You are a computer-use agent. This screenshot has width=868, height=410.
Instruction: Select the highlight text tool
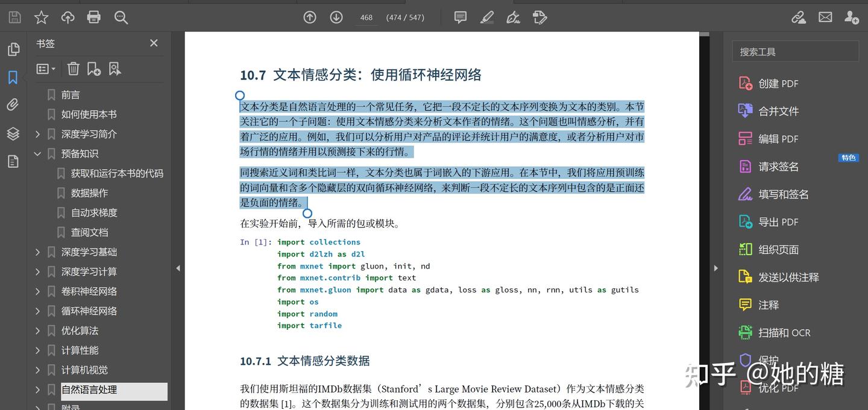coord(486,17)
